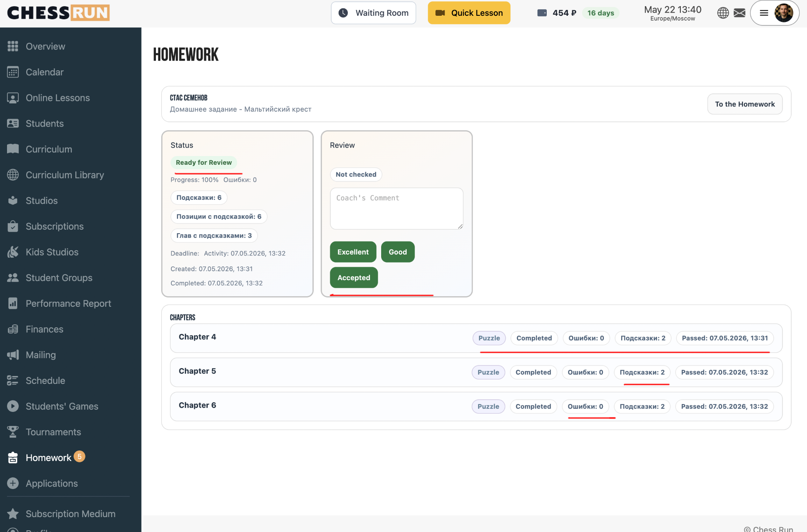The height and width of the screenshot is (532, 807).
Task: Open the Waiting Room
Action: tap(373, 13)
